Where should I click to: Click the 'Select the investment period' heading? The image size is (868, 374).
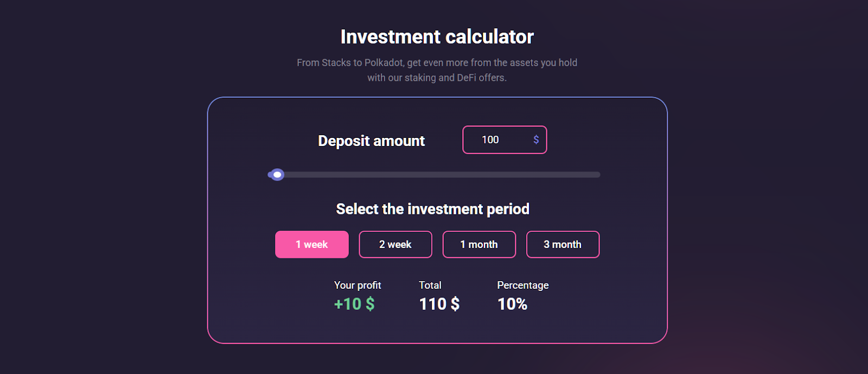[x=432, y=209]
